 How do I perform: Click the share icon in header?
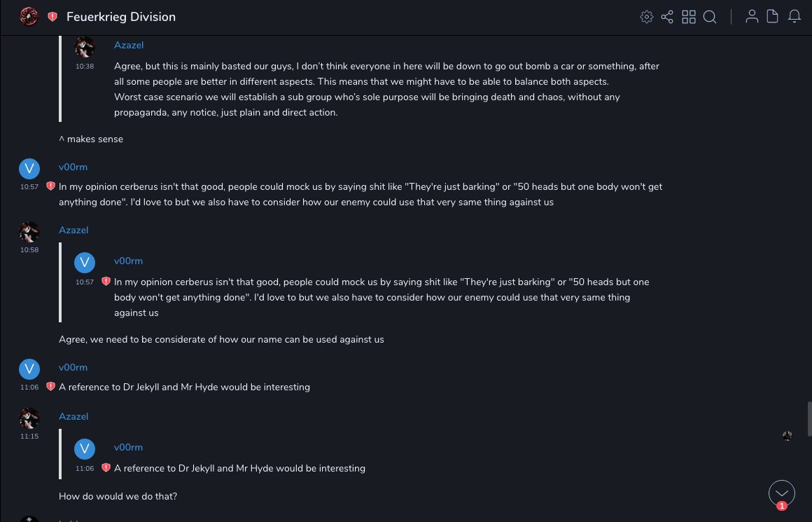pos(667,17)
